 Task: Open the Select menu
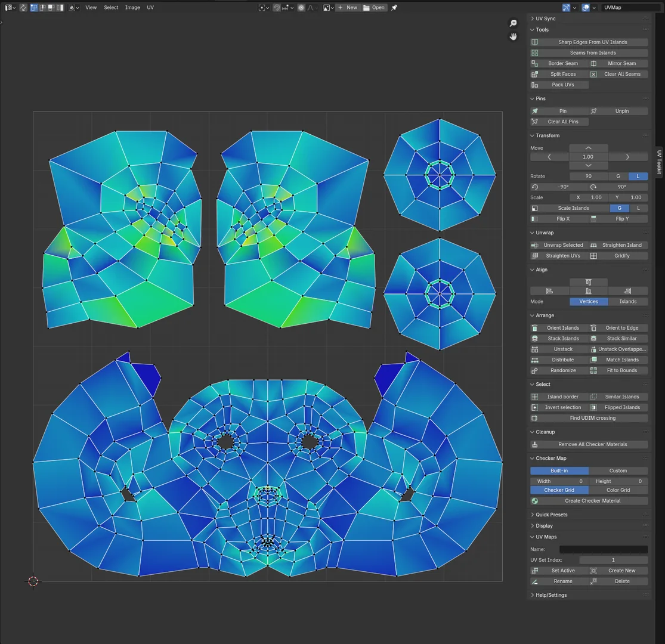[111, 8]
